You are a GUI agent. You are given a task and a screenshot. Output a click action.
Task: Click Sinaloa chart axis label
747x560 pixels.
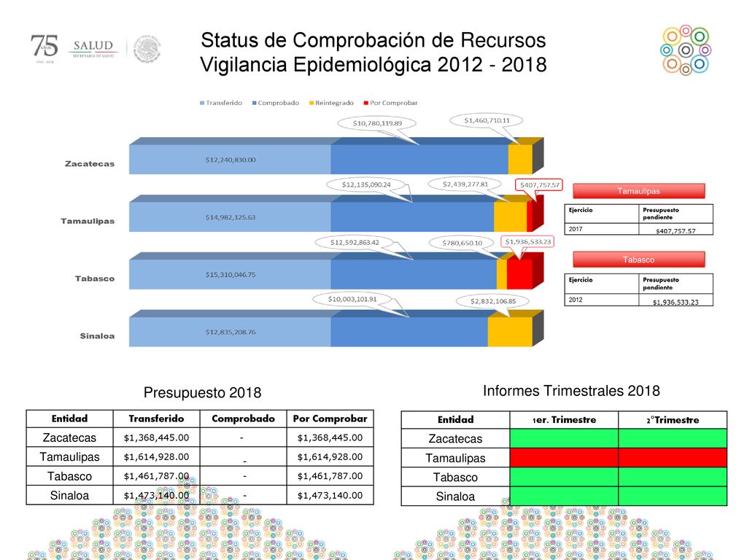coord(97,335)
